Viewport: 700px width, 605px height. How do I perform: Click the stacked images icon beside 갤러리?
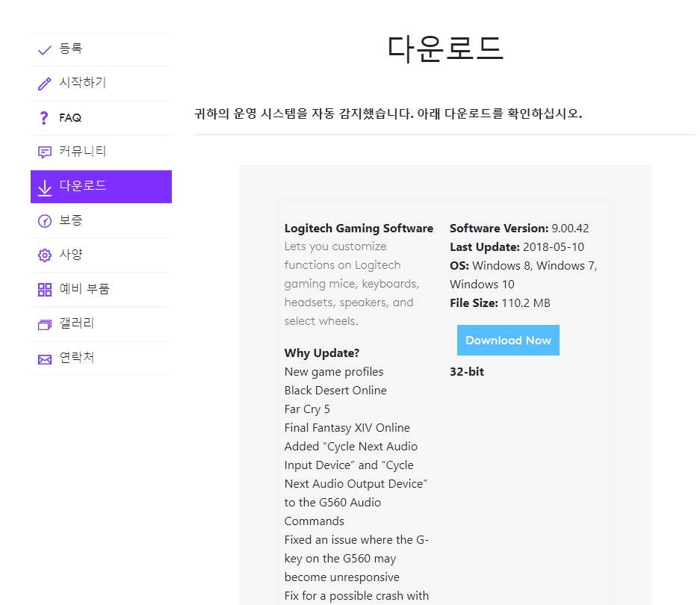(x=45, y=325)
